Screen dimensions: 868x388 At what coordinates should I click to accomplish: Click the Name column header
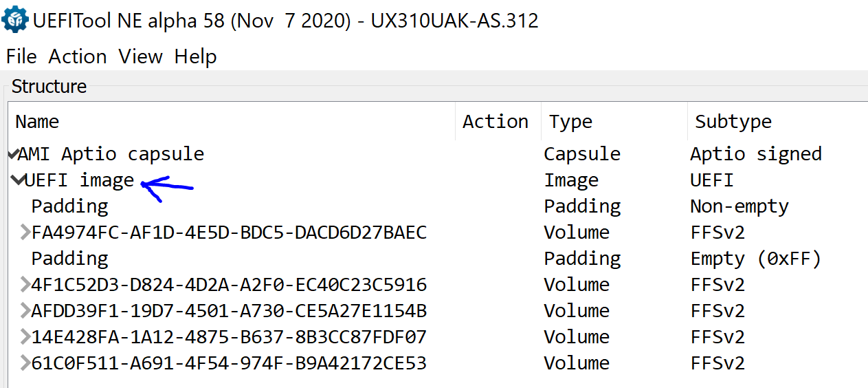click(37, 122)
